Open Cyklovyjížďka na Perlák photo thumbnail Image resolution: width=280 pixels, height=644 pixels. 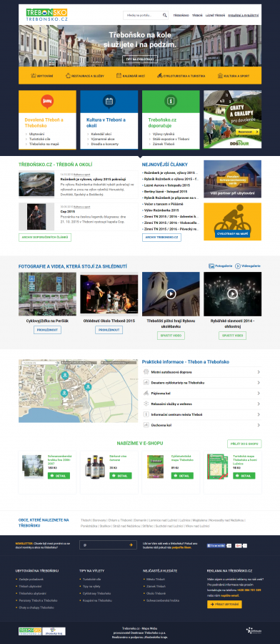tap(47, 293)
